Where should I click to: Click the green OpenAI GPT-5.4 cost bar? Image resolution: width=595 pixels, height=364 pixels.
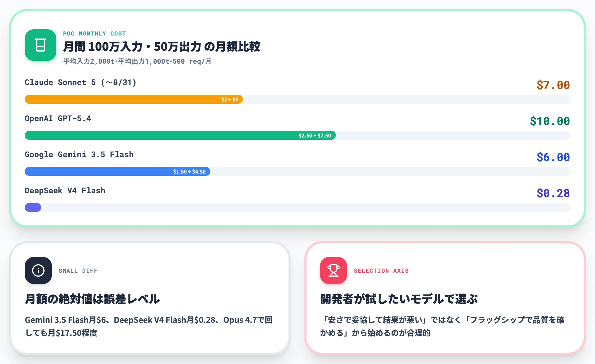(180, 135)
